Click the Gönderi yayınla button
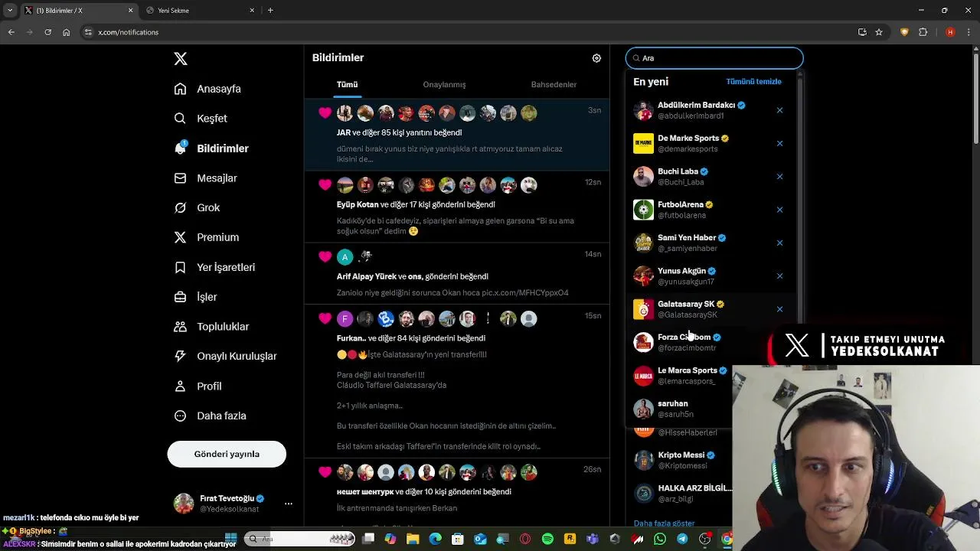This screenshot has width=980, height=551. pyautogui.click(x=227, y=454)
